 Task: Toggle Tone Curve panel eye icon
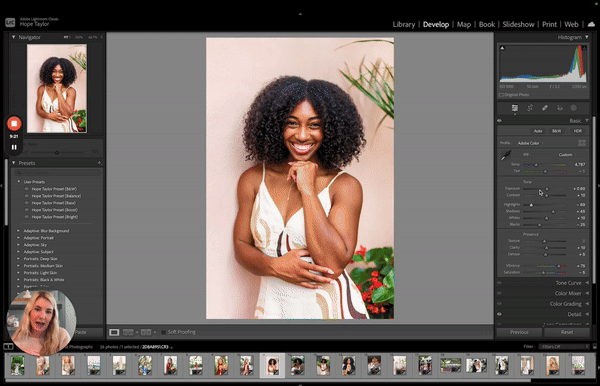pos(500,283)
